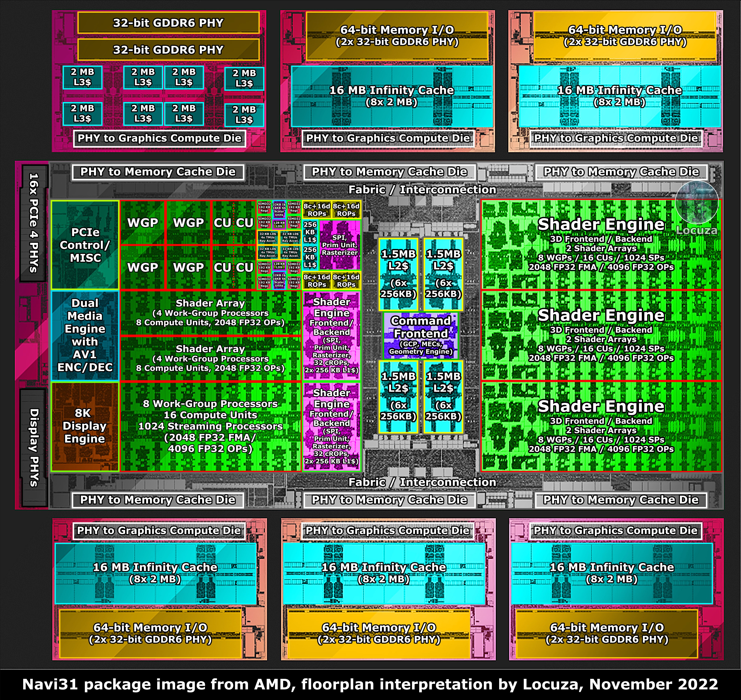Click bottom-right 64-bit Memory I/O block
Screen dimensions: 741x700
[607, 634]
